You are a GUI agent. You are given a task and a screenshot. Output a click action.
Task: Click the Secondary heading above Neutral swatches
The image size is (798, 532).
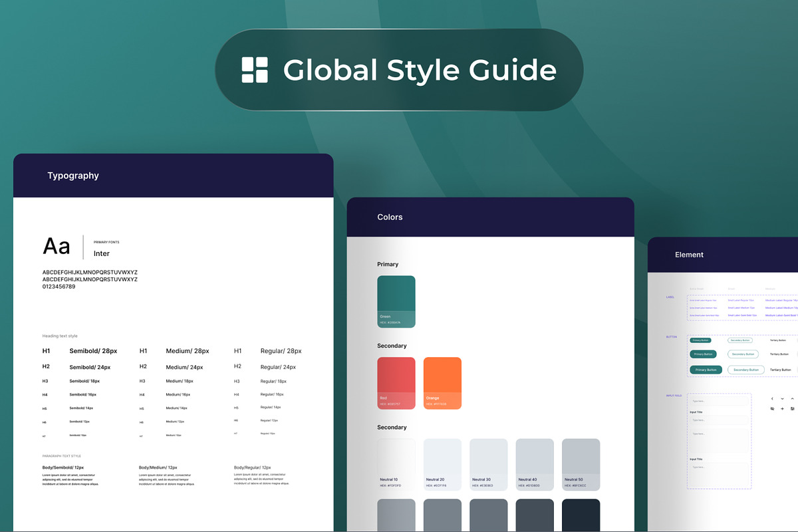coord(392,427)
